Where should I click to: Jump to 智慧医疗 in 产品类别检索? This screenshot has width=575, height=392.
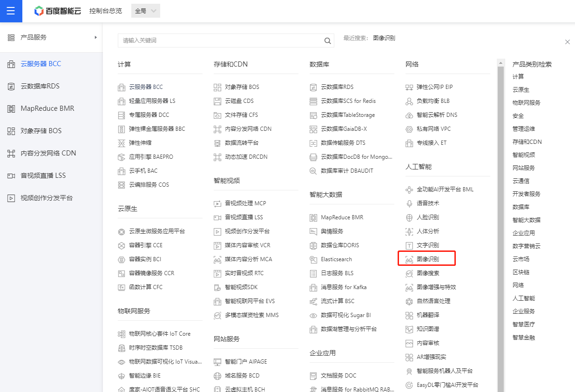[524, 324]
